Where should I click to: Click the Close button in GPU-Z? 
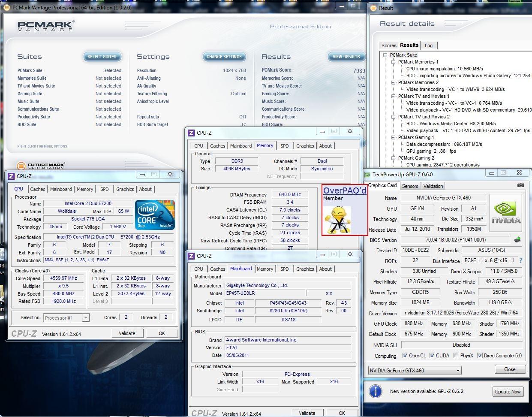coord(510,369)
